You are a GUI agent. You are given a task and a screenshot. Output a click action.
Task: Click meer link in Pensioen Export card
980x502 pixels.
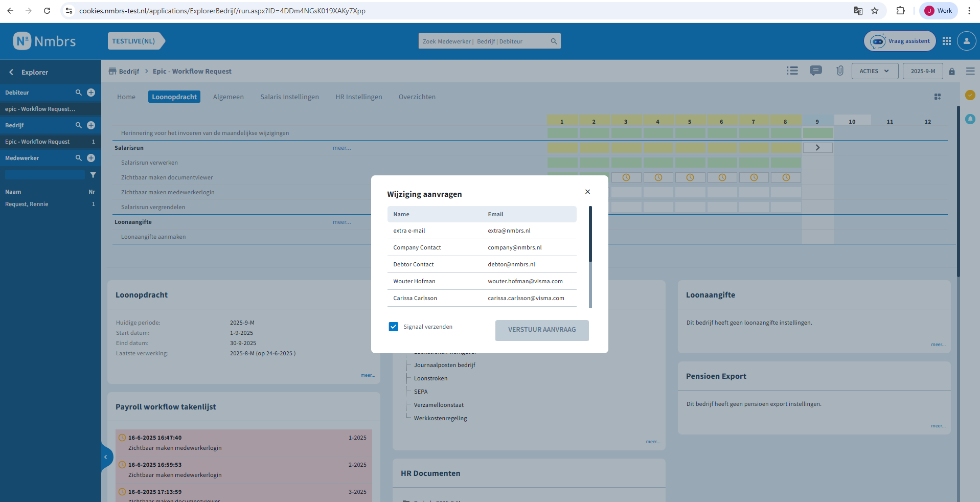(x=938, y=426)
